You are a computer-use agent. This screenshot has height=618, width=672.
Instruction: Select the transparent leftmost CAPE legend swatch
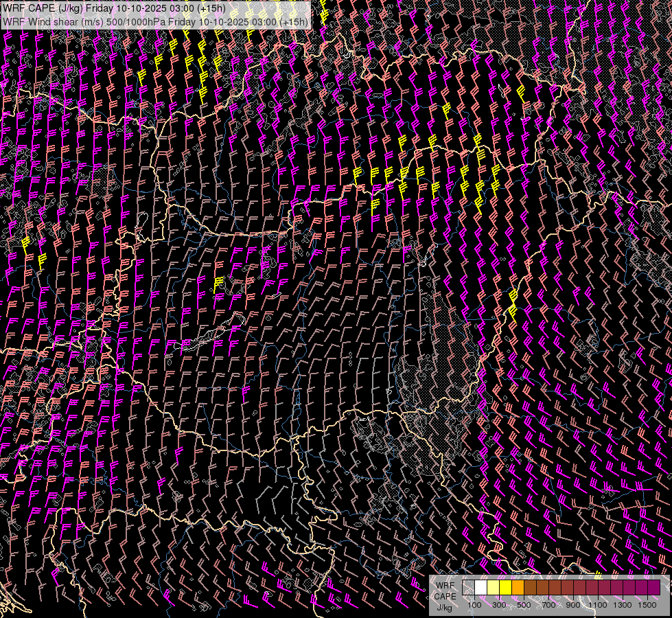coord(468,587)
